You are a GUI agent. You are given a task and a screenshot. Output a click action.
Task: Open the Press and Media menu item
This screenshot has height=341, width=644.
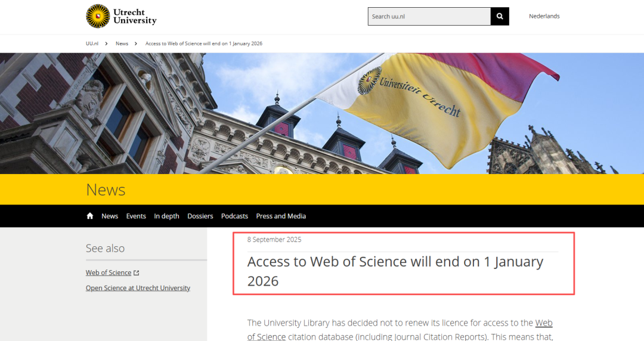tap(281, 216)
